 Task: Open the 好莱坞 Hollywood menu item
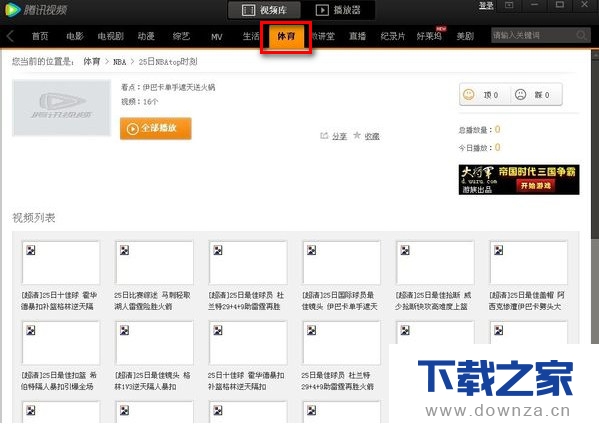pos(429,36)
